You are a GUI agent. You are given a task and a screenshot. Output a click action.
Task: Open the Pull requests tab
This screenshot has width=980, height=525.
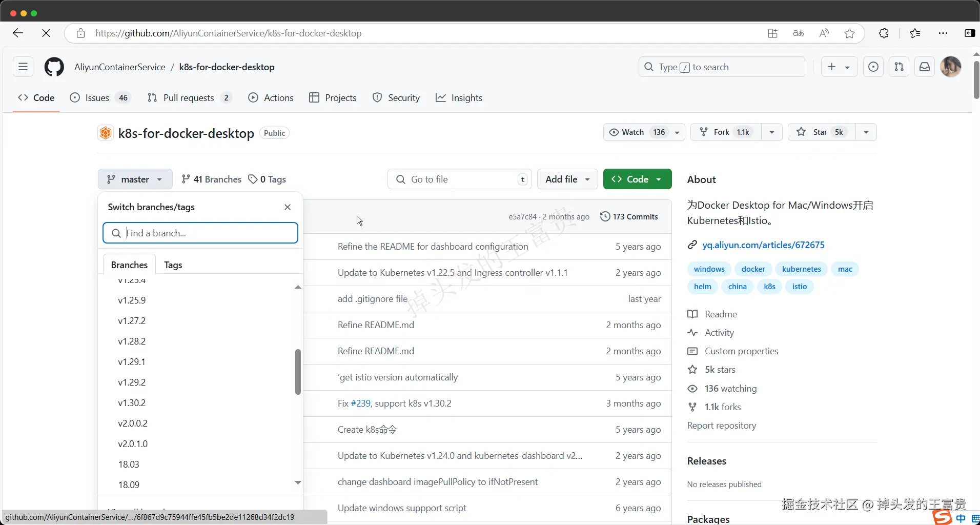click(x=190, y=98)
